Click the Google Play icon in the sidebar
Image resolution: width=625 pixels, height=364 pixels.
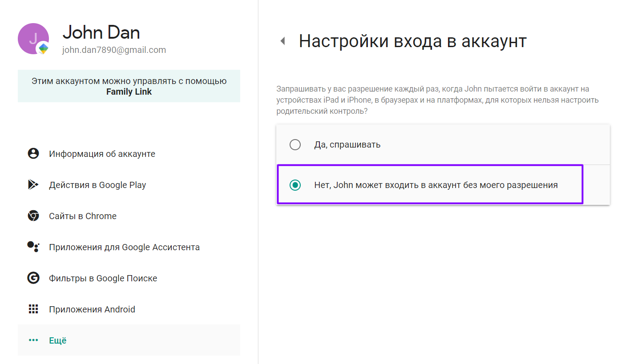(33, 185)
